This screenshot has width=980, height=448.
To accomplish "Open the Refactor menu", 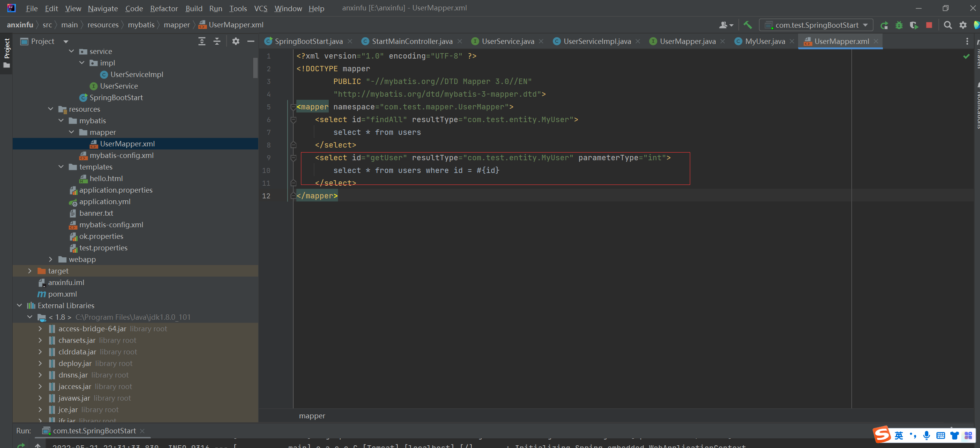I will (x=164, y=8).
